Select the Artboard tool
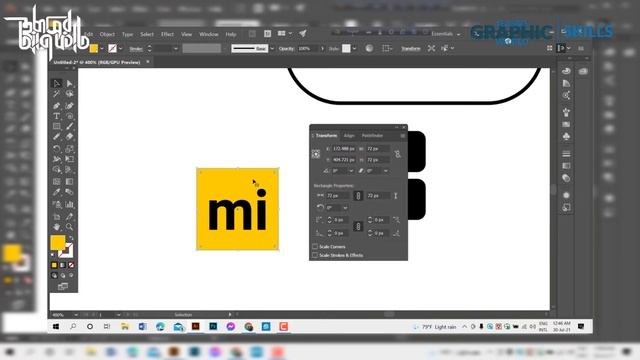 click(57, 216)
